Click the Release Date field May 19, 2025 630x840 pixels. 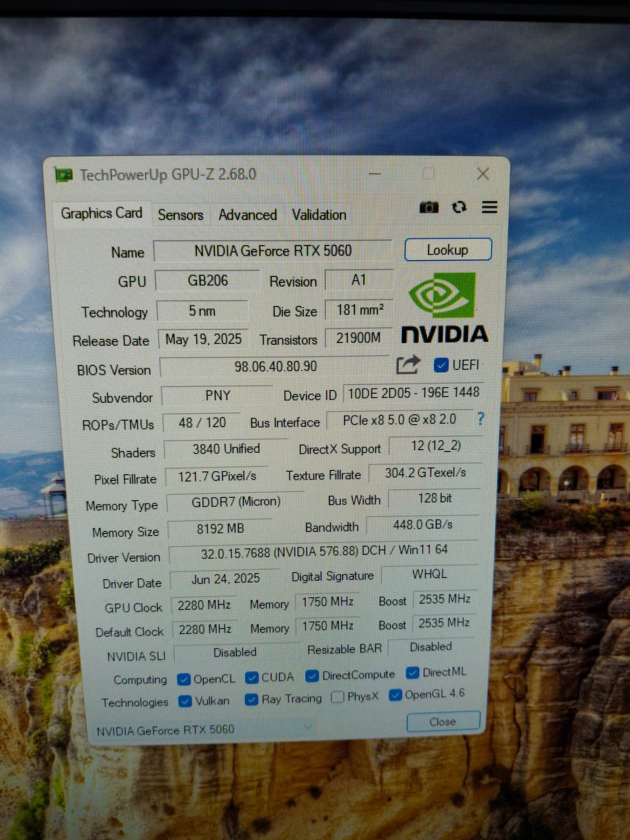(x=203, y=340)
